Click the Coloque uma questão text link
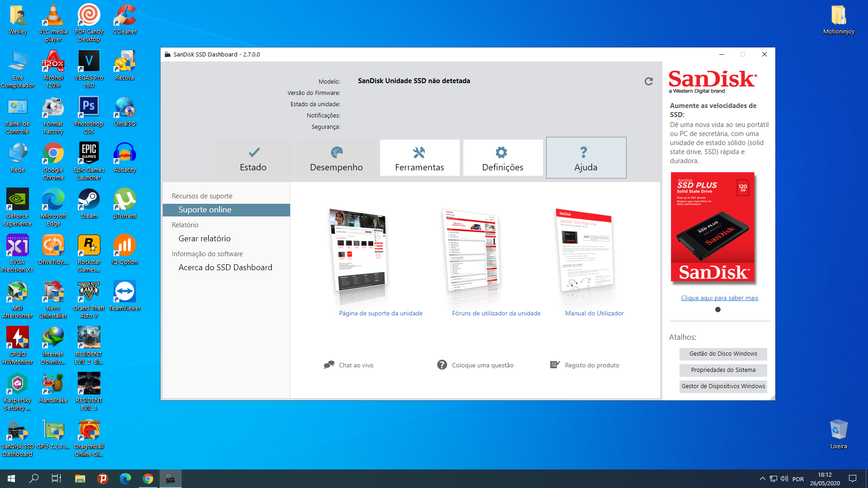This screenshot has width=868, height=488. [x=482, y=365]
